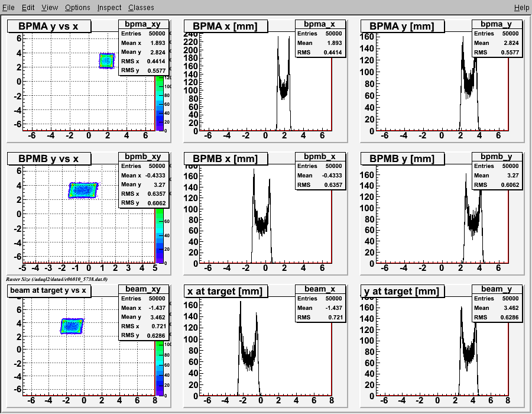This screenshot has height=414, width=532.
Task: Click the beam_xy stats box header
Action: click(x=143, y=289)
